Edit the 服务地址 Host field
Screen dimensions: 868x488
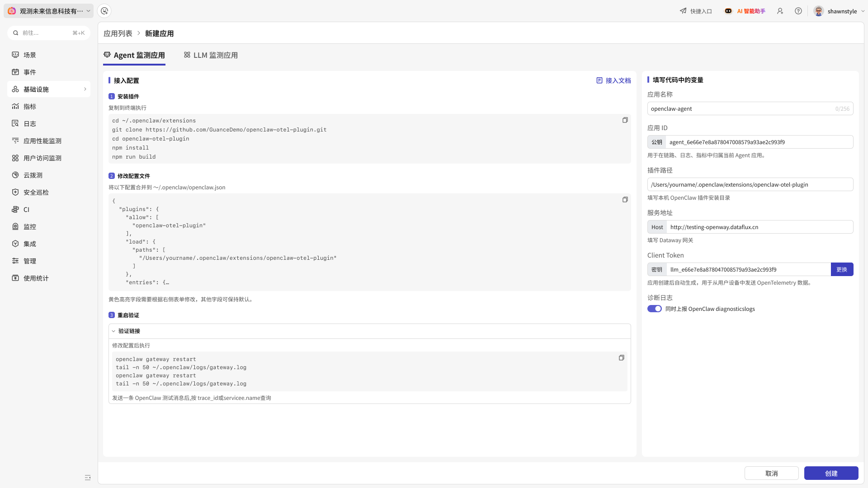point(759,227)
